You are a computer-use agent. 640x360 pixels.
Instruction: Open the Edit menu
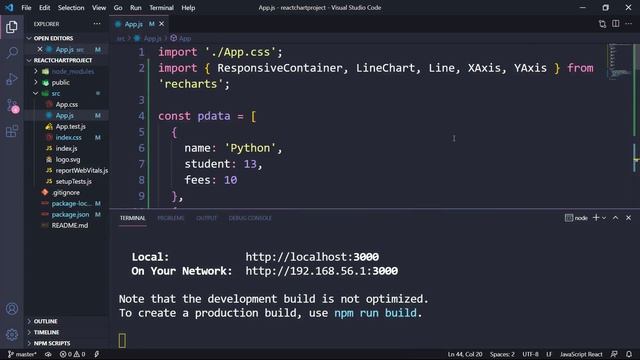click(x=44, y=7)
